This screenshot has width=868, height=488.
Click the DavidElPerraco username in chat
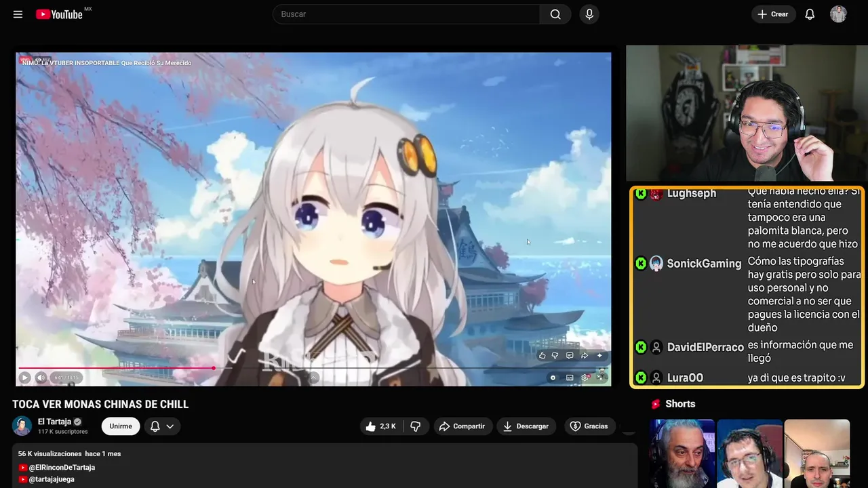click(x=705, y=347)
